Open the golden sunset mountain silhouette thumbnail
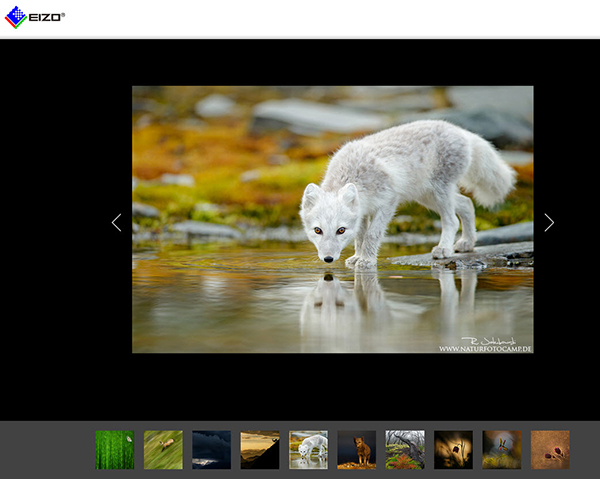 [x=260, y=450]
